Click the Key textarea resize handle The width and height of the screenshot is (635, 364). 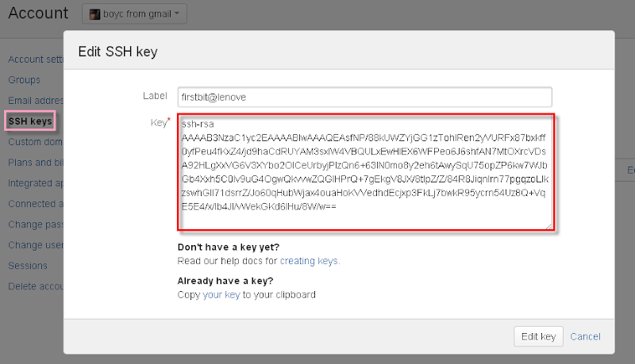coord(548,226)
